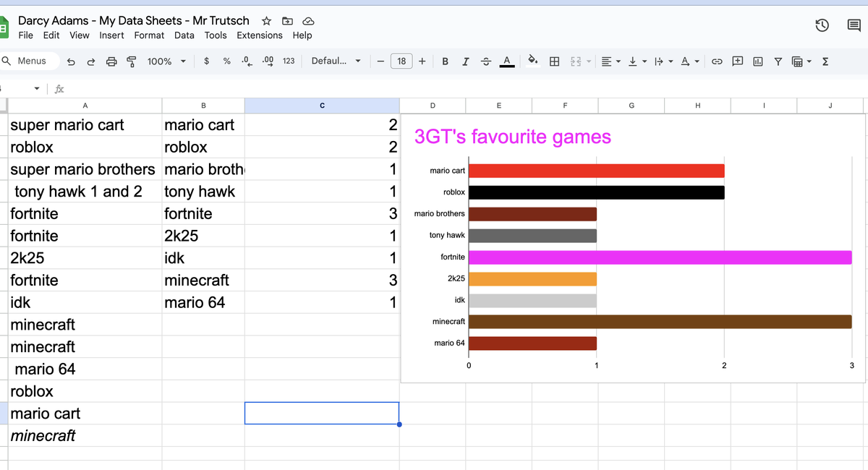Click the document title text

pyautogui.click(x=134, y=21)
